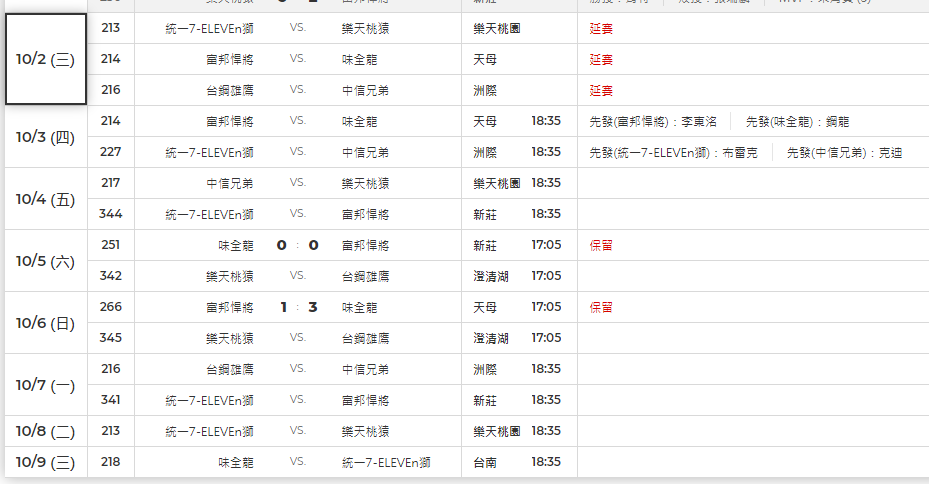Select the 10/2 (三) date cell
Viewport: 929px width, 484px height.
tap(46, 59)
